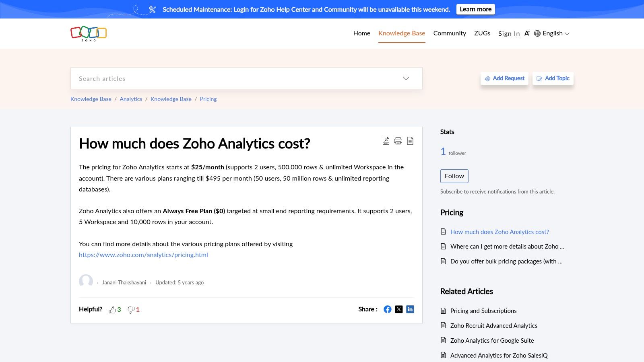Screen dimensions: 644x362
Task: Share the article on Facebook
Action: (x=387, y=309)
